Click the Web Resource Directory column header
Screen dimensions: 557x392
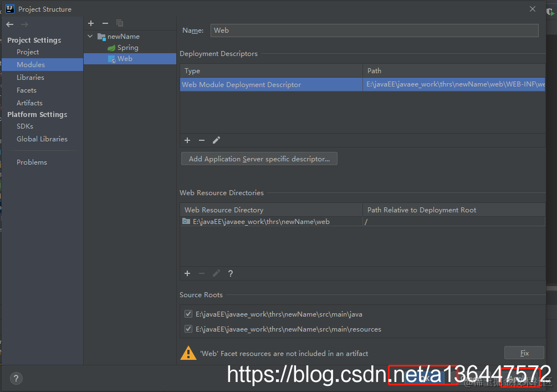(x=272, y=210)
